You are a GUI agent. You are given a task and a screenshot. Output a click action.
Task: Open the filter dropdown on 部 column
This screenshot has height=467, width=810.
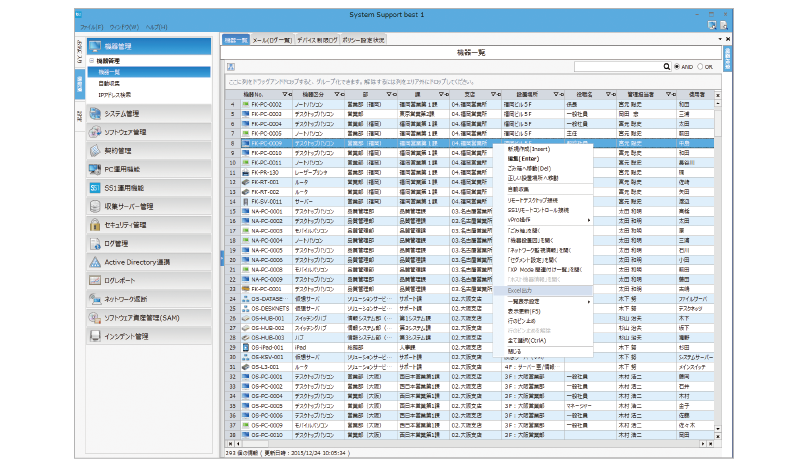390,95
